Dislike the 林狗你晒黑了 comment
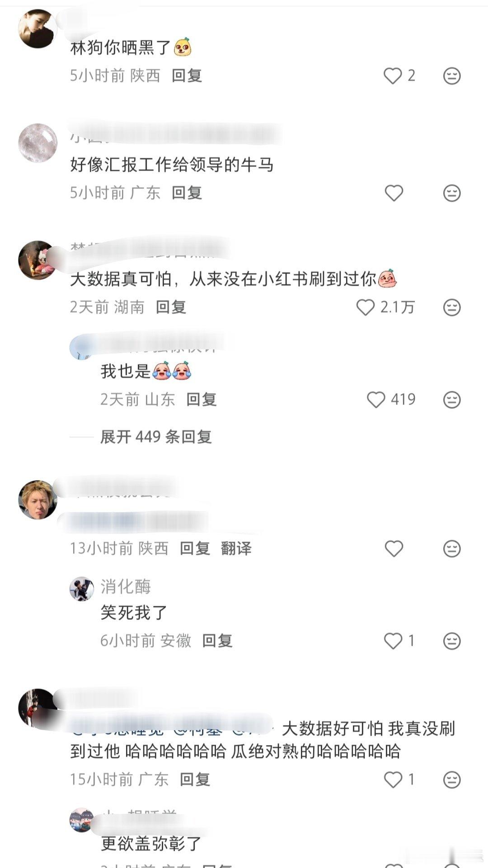Image resolution: width=488 pixels, height=868 pixels. (x=451, y=75)
